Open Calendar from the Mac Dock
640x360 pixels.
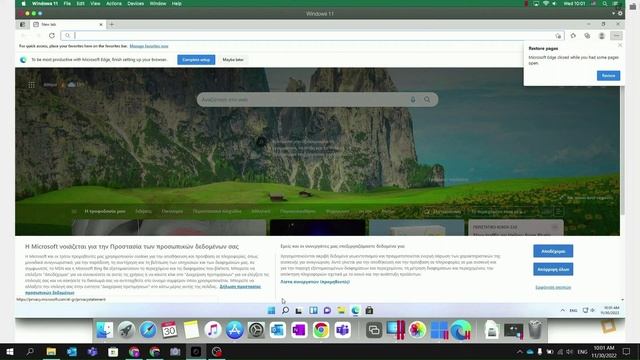(169, 330)
